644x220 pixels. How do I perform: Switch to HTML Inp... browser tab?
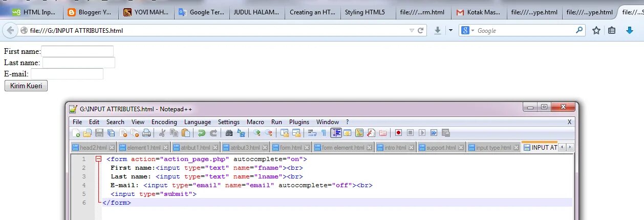point(36,12)
